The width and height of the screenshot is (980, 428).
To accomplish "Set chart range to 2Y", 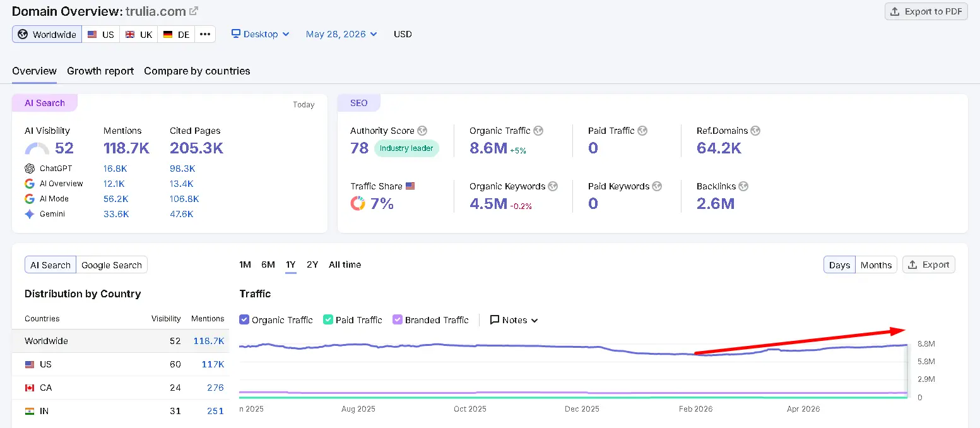I will tap(312, 265).
